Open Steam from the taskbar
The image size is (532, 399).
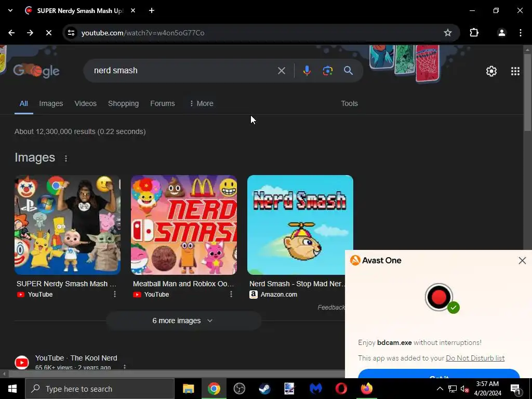264,389
